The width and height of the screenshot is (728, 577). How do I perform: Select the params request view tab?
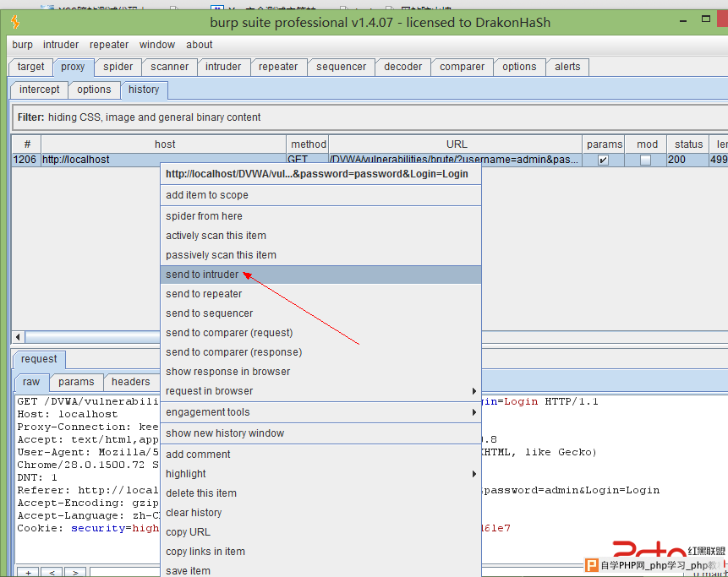76,382
